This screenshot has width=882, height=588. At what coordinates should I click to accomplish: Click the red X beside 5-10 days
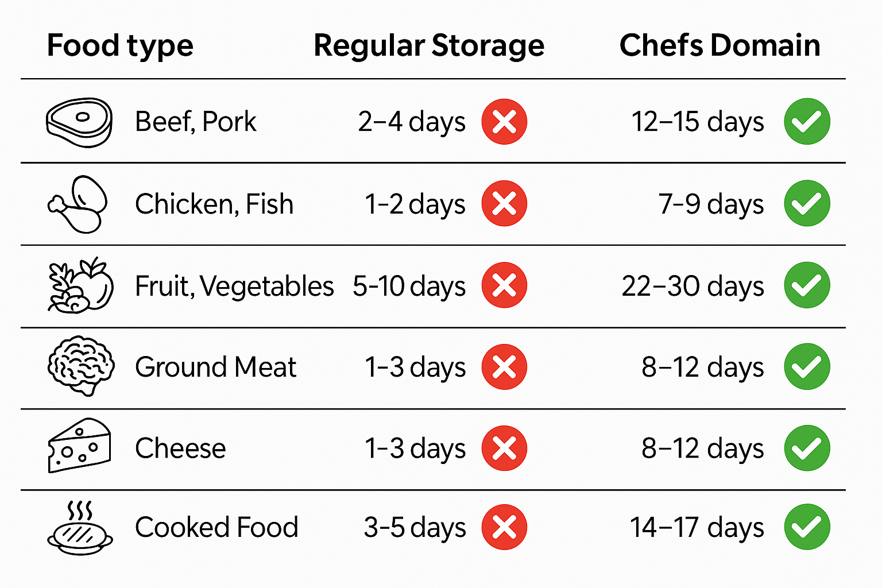tap(504, 285)
